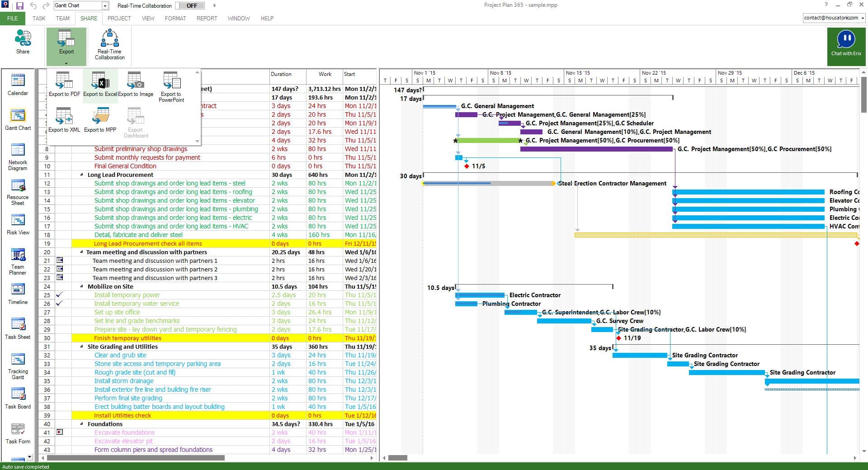The image size is (868, 470).
Task: Open the Calendar view
Action: pos(18,85)
